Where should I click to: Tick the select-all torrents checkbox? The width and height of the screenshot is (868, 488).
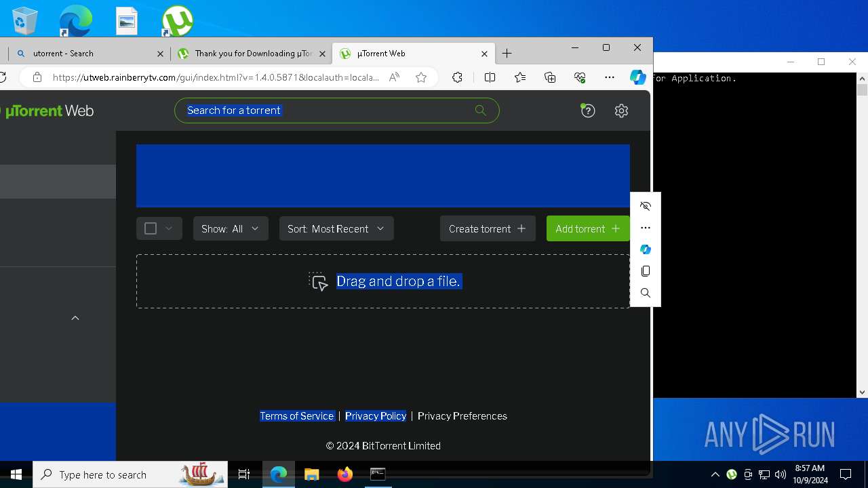pos(151,228)
